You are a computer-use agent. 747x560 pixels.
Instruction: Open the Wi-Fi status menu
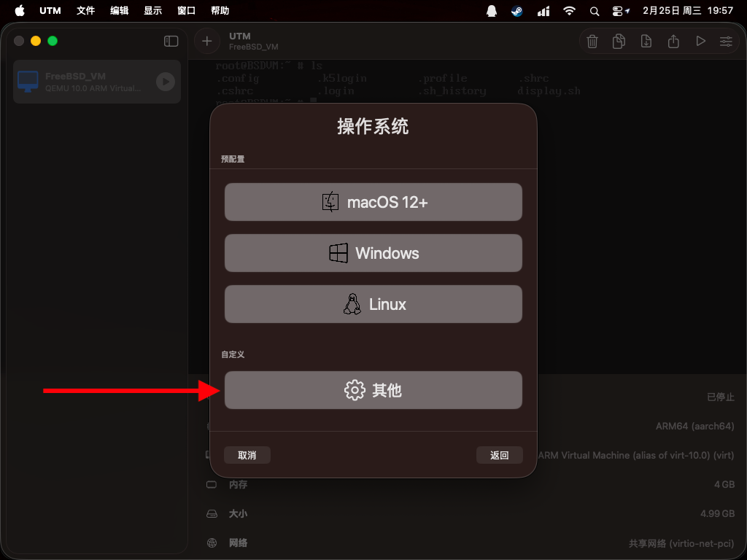coord(569,11)
